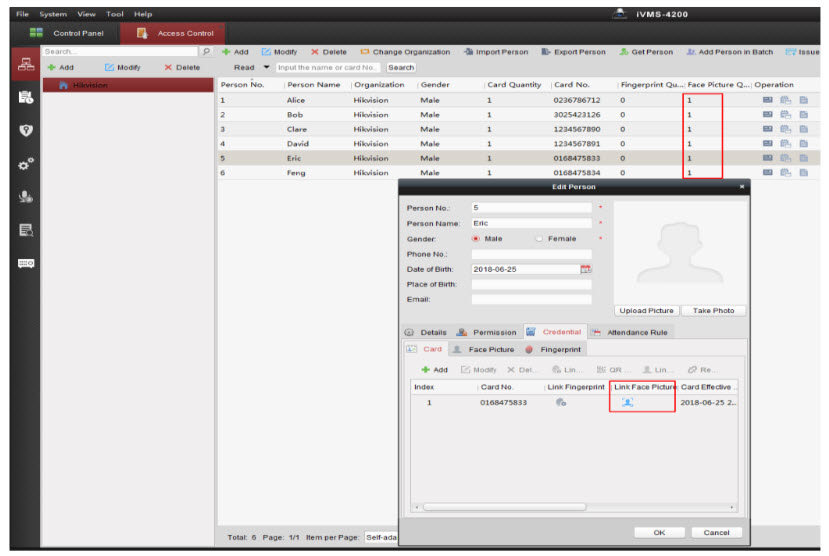Click the first operation icon in Alice's row

click(768, 101)
